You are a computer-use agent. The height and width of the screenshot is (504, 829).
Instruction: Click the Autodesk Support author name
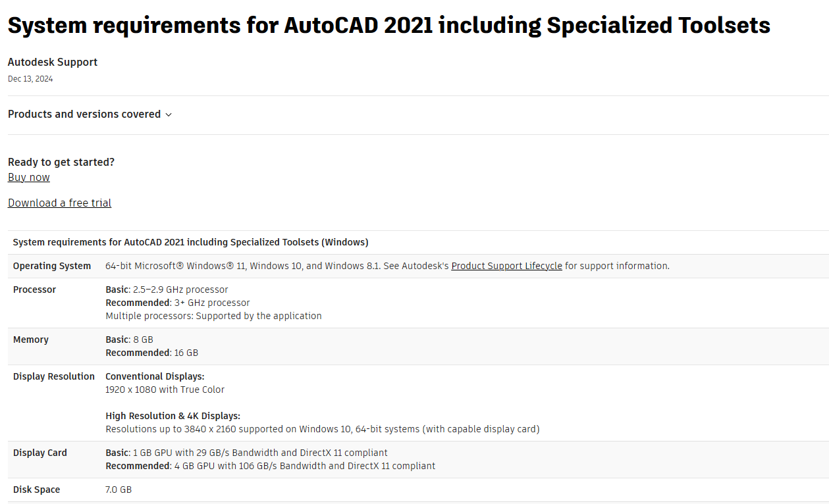[53, 62]
